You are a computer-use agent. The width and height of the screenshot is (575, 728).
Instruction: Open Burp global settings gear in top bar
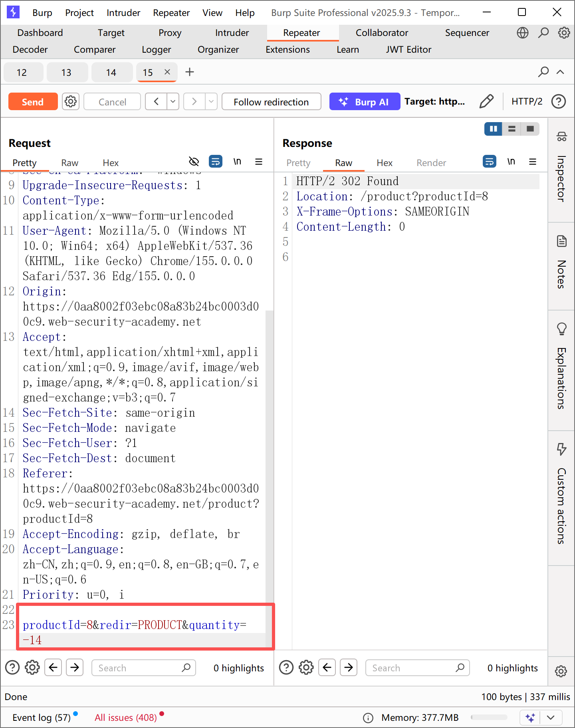coord(564,33)
